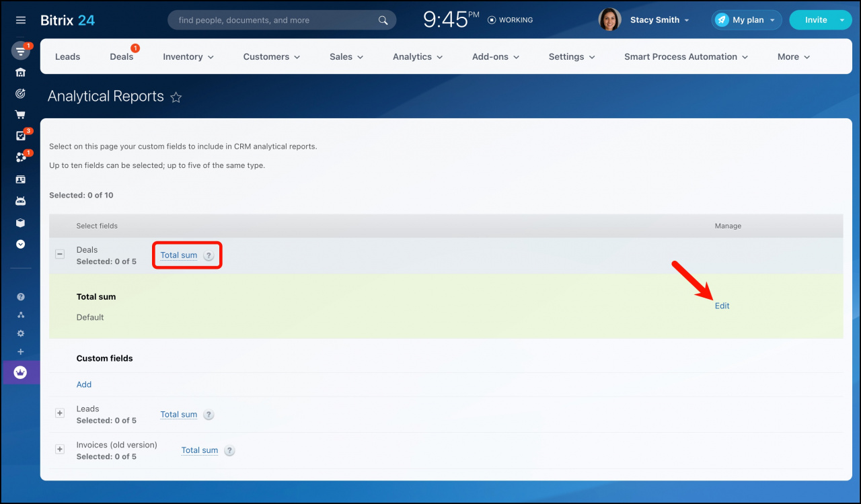Screen dimensions: 861x504
Task: Expand the Leads section
Action: (x=60, y=413)
